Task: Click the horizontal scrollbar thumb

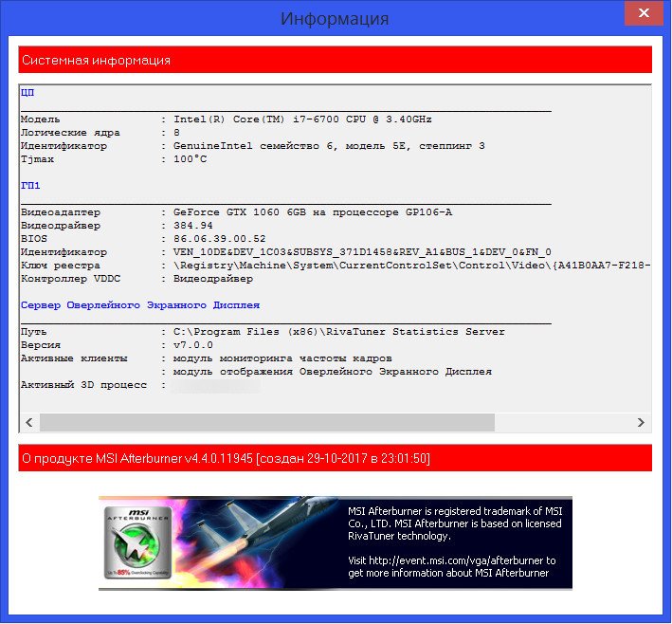Action: tap(267, 422)
